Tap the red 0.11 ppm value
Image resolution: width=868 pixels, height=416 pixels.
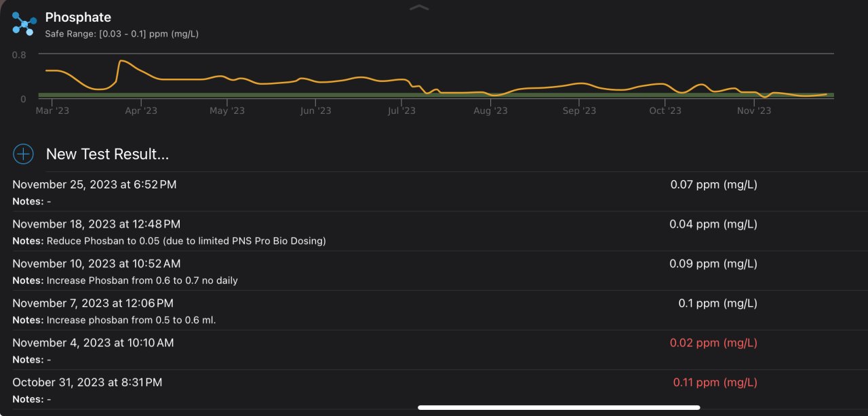715,383
